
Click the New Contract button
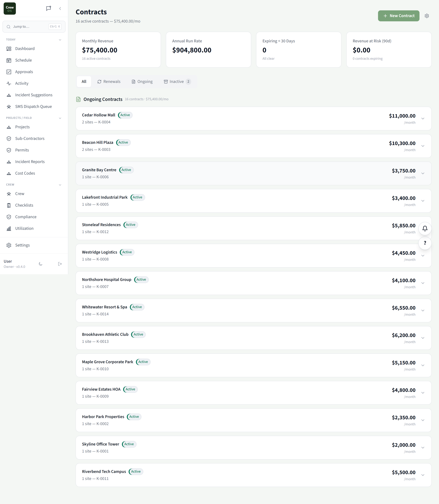click(x=399, y=16)
